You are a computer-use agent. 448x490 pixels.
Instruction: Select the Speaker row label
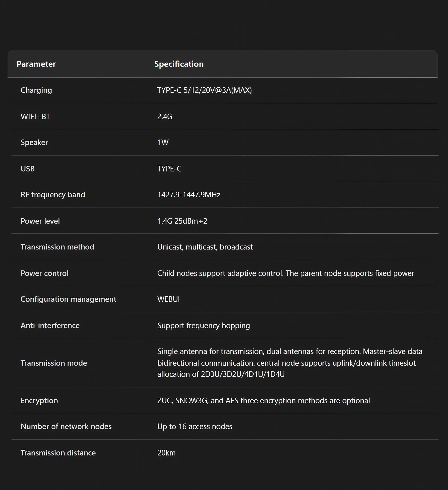34,142
